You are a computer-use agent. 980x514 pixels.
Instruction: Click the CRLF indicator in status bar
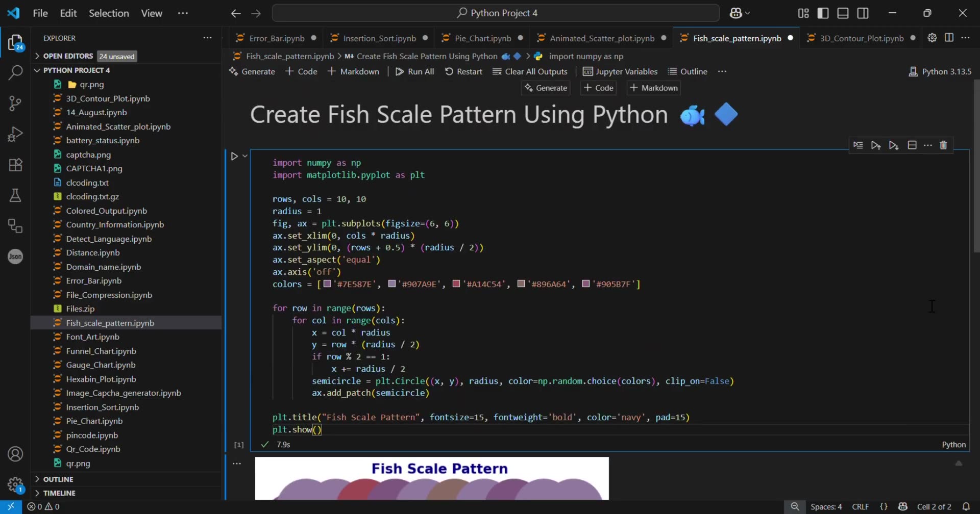[861, 506]
